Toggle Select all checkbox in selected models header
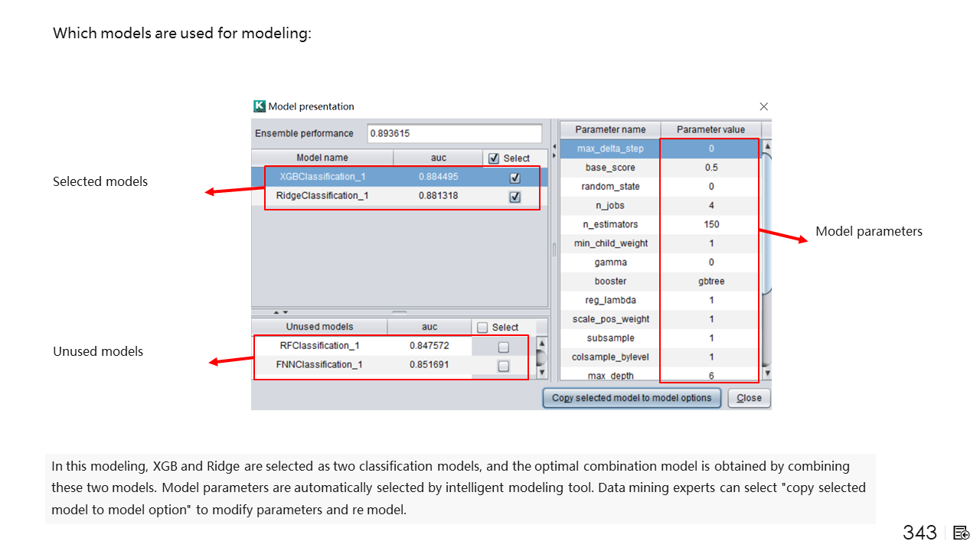 494,158
